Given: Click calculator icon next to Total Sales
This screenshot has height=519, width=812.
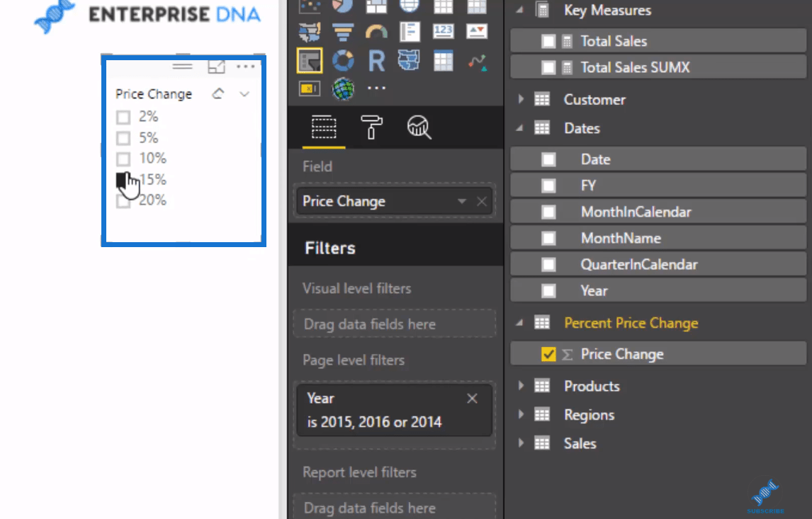Looking at the screenshot, I should click(568, 41).
